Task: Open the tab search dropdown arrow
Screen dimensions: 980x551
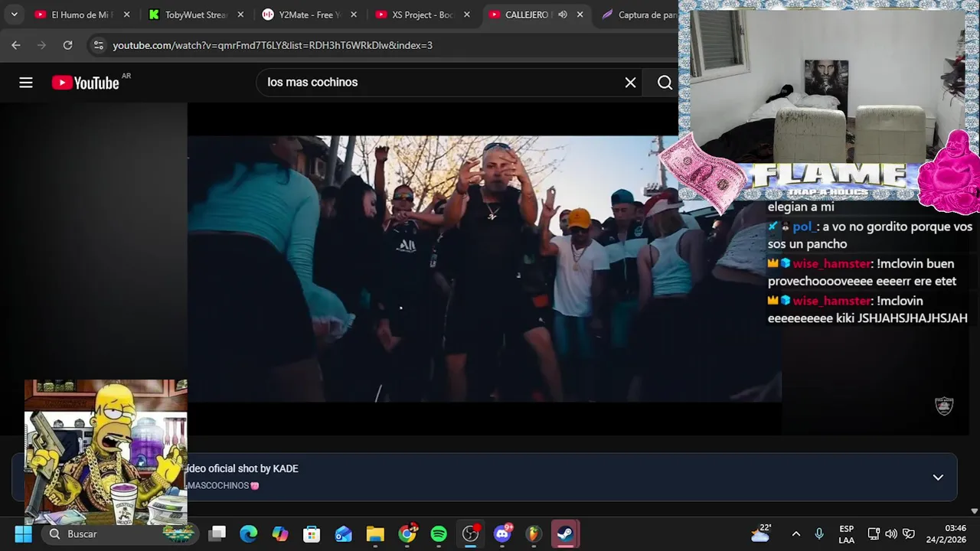Action: 14,15
